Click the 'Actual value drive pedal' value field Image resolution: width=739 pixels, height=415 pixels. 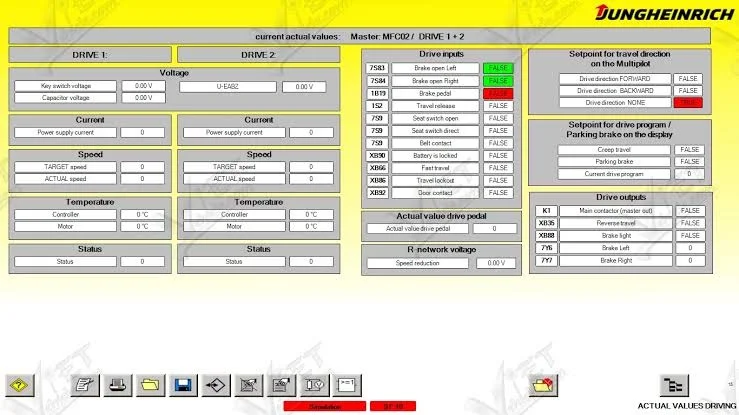pyautogui.click(x=494, y=228)
